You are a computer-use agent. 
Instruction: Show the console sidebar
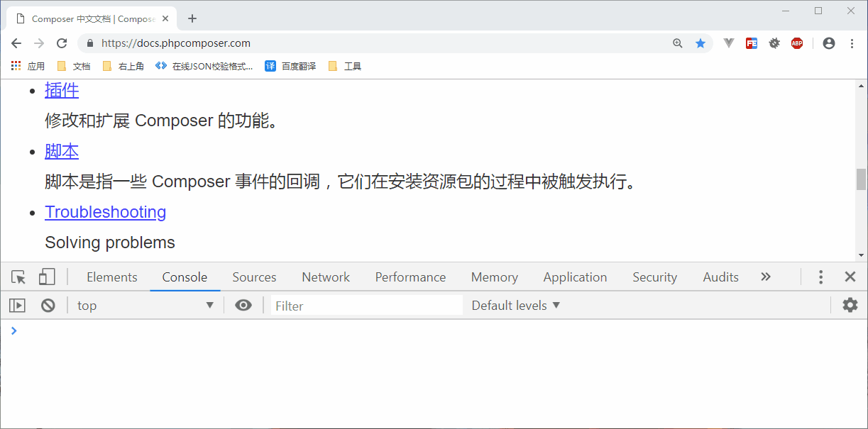coord(17,306)
